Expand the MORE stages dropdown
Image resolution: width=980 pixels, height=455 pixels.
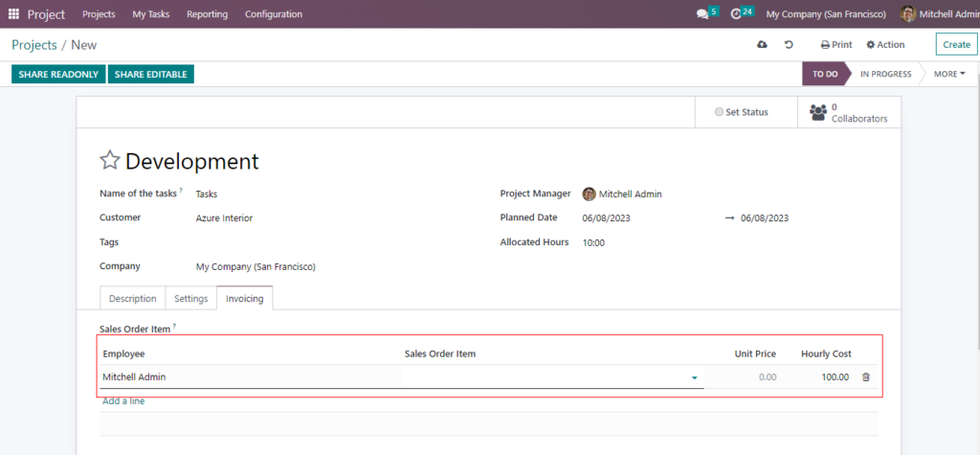(948, 74)
